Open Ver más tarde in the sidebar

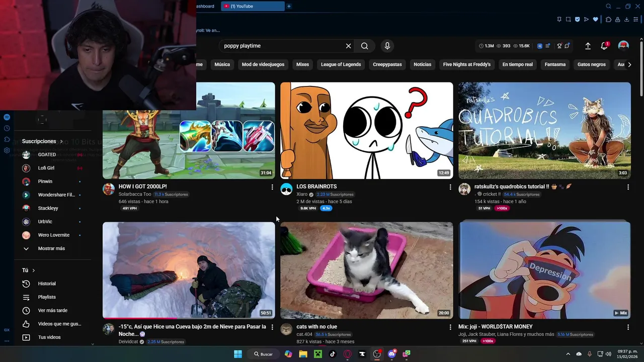52,311
